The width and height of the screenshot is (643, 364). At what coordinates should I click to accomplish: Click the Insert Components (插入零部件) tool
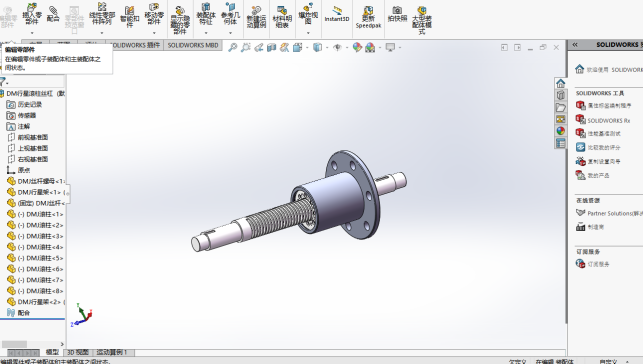click(x=32, y=14)
